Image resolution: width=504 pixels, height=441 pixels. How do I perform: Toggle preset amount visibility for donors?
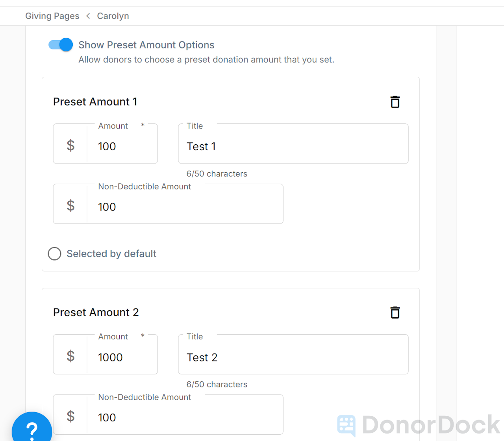[x=60, y=45]
